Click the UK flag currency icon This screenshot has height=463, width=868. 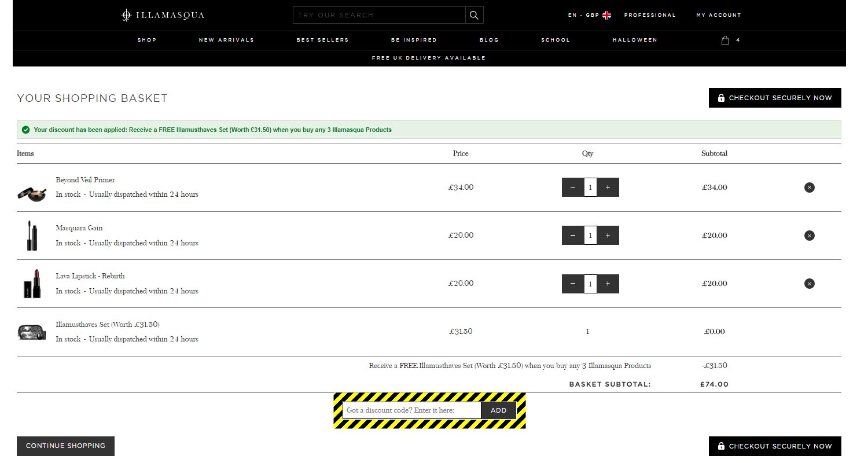pos(606,15)
